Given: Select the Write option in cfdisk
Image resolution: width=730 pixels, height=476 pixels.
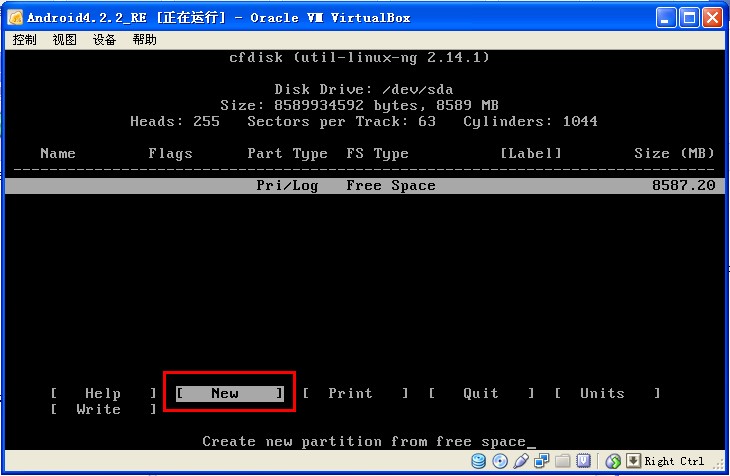Looking at the screenshot, I should 103,409.
